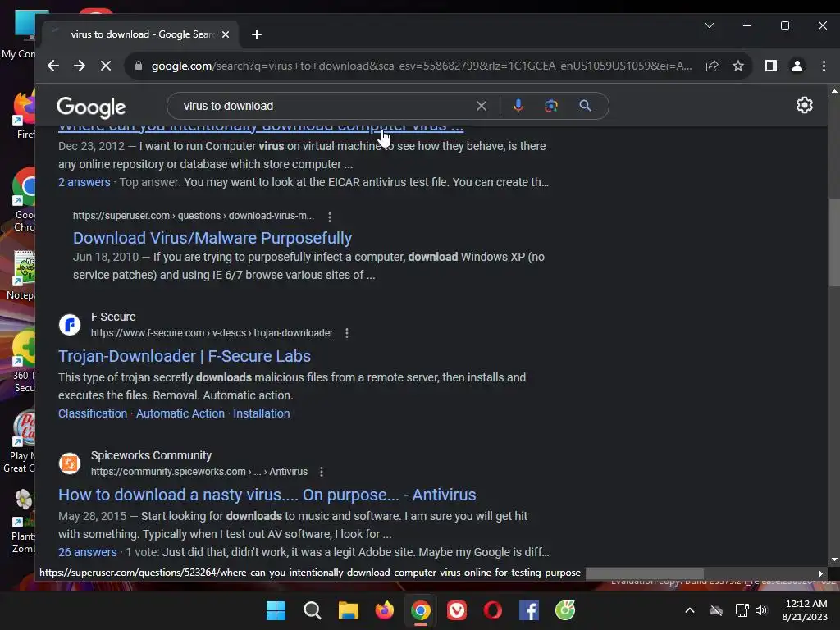Open more options for the superuser.com result
Image resolution: width=840 pixels, height=630 pixels.
coord(330,217)
